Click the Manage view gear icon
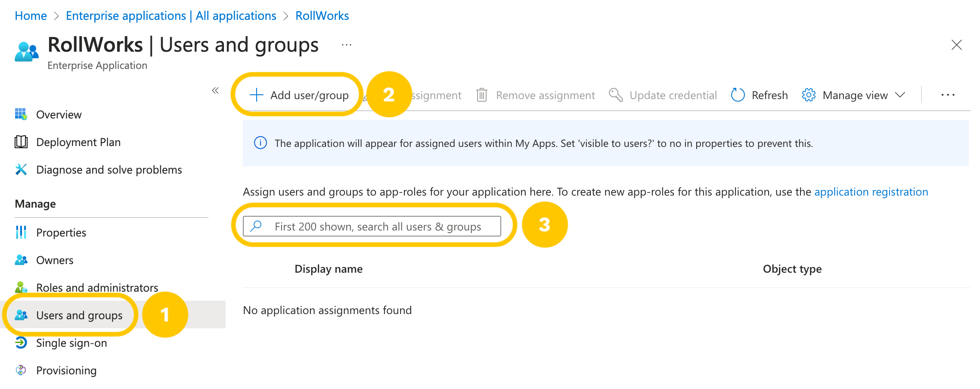Viewport: 980px width, 389px height. [x=809, y=95]
